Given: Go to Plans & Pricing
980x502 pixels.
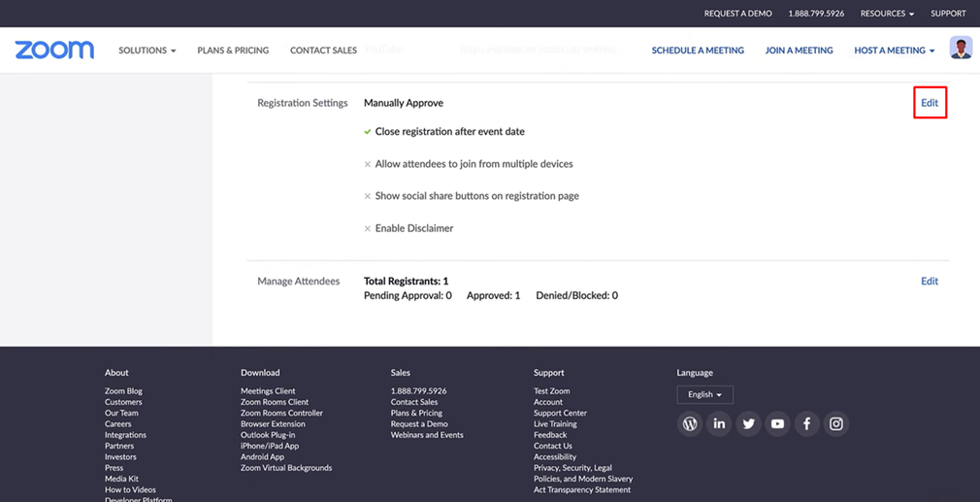Looking at the screenshot, I should coord(233,50).
